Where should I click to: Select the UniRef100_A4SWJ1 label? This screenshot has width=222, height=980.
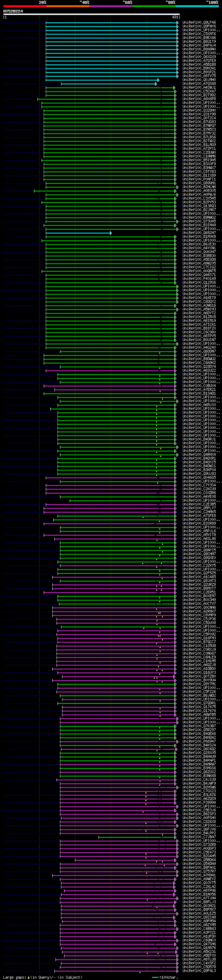199,88
